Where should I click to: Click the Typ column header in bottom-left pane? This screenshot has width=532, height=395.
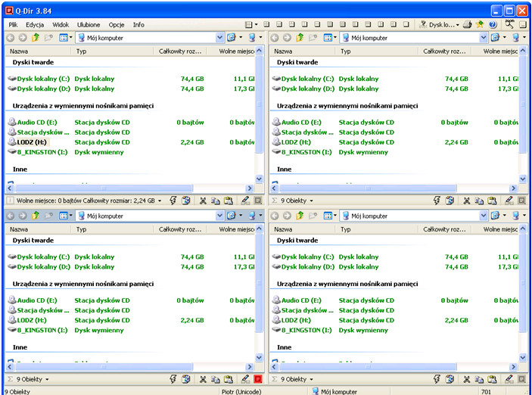112,229
